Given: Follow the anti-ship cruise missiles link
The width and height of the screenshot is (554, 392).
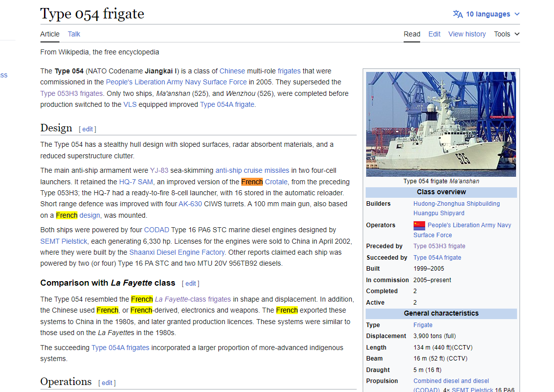Looking at the screenshot, I should 252,171.
